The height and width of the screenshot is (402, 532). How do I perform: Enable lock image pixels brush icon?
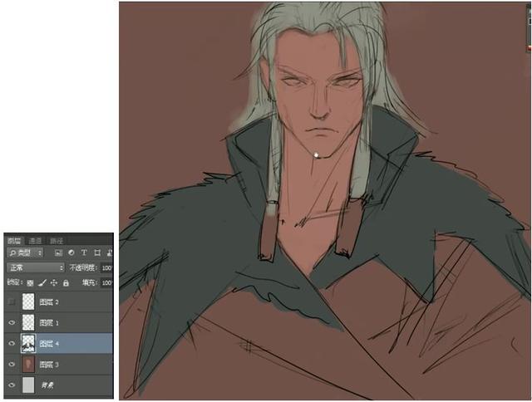point(41,282)
